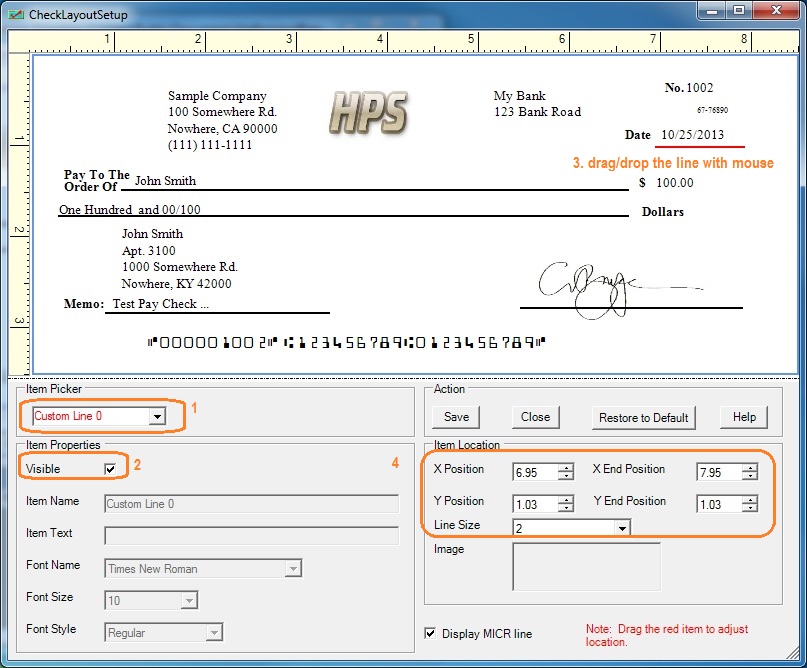Image resolution: width=807 pixels, height=668 pixels.
Task: Uncheck Display MICR line checkbox
Action: coord(431,633)
